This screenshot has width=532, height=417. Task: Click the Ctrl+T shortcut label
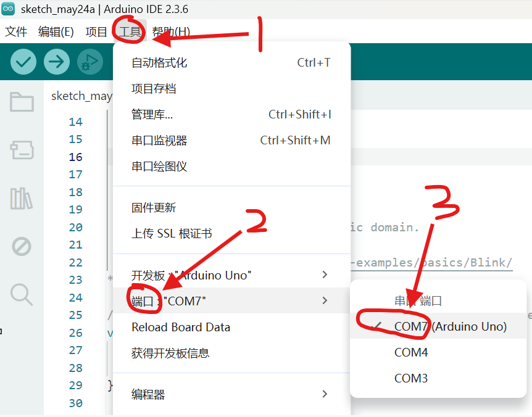[314, 62]
